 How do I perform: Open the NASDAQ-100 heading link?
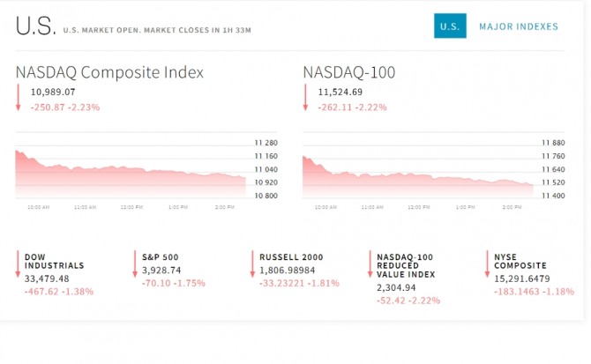click(x=348, y=72)
